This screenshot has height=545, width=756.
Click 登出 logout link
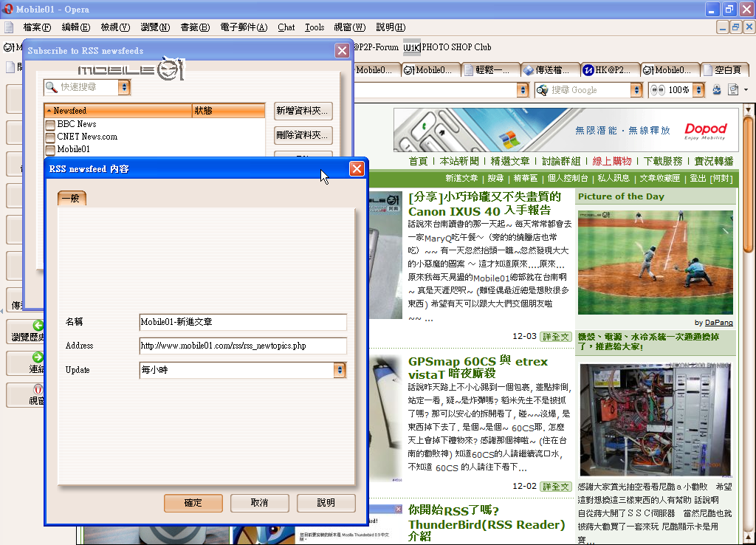point(698,179)
